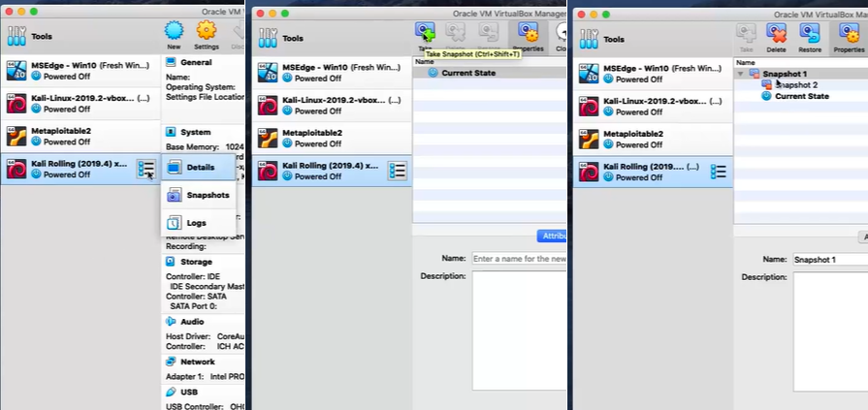Select MSEdge - Win10 VM in left window

(x=80, y=71)
